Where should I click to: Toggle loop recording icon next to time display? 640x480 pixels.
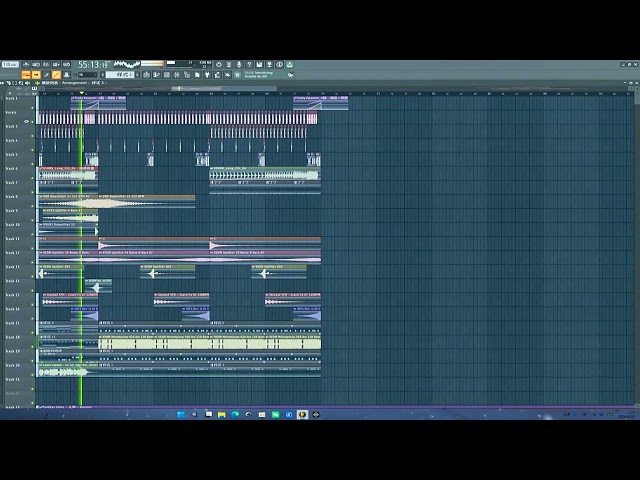(66, 64)
